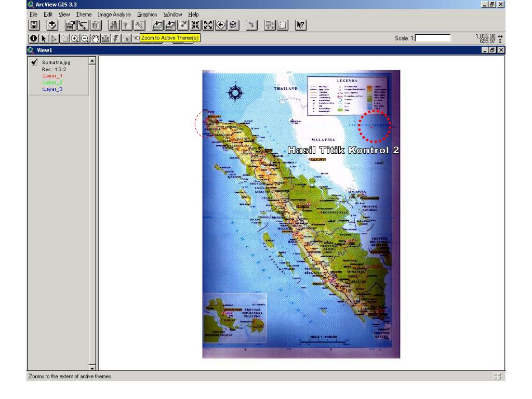
Task: Select the magnifier Zoom In tool
Action: click(x=74, y=38)
